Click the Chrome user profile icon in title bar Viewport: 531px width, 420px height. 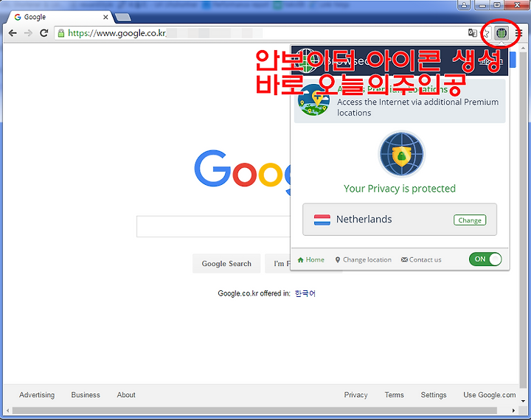point(464,4)
